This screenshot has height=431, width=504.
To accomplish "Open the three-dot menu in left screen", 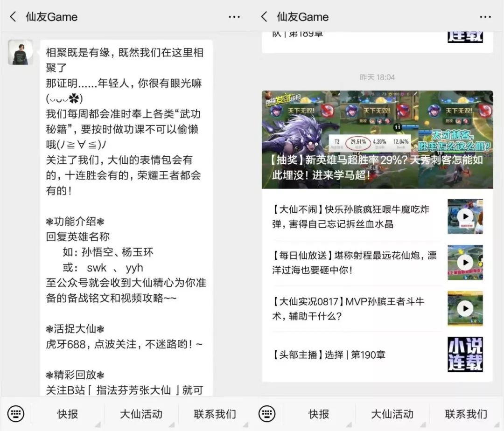I will tap(234, 17).
